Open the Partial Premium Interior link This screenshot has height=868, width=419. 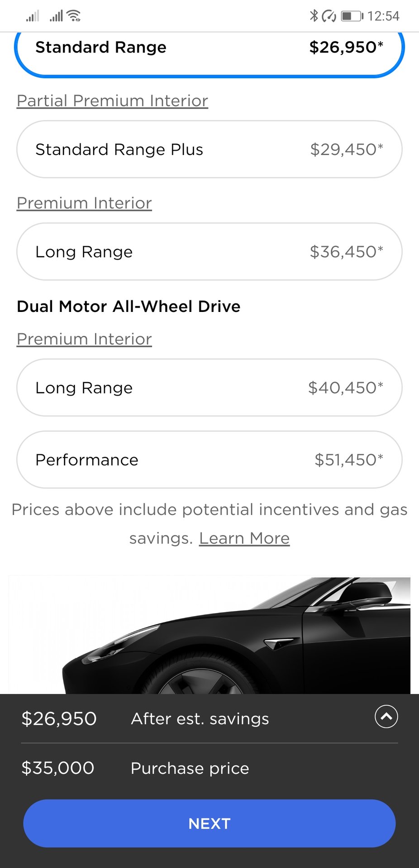point(112,100)
